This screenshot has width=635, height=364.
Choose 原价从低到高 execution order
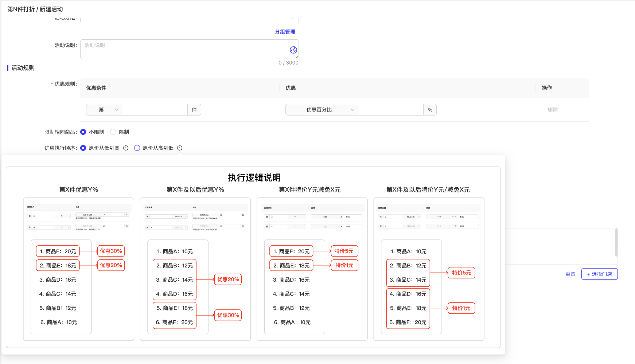[83, 148]
